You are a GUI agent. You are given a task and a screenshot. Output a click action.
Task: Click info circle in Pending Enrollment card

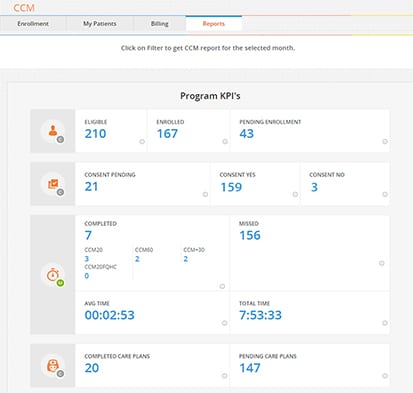pos(385,141)
